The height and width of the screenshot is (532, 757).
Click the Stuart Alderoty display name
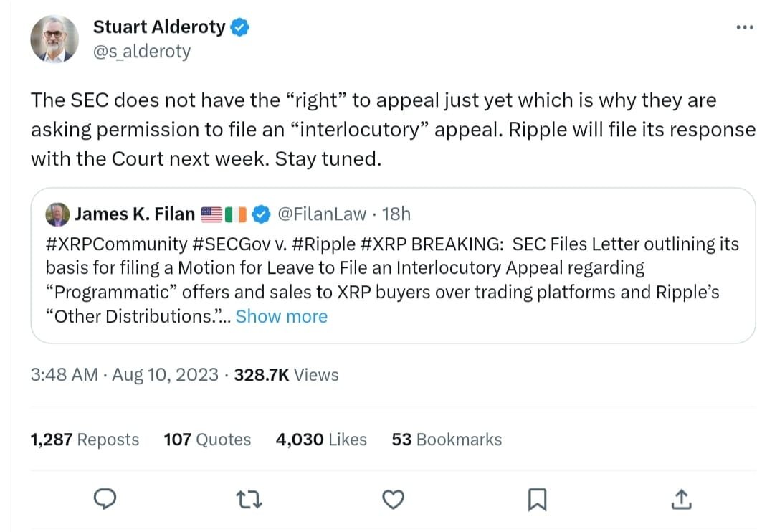pos(159,28)
